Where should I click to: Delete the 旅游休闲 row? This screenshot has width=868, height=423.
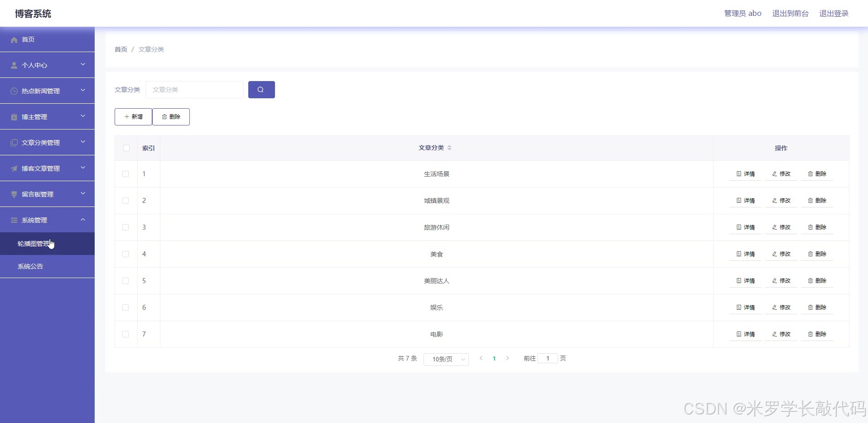817,227
